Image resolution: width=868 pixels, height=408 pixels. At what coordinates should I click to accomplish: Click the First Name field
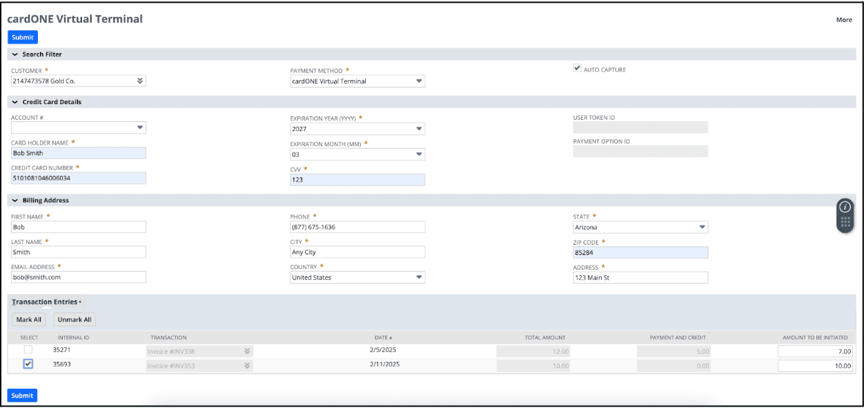(x=79, y=227)
